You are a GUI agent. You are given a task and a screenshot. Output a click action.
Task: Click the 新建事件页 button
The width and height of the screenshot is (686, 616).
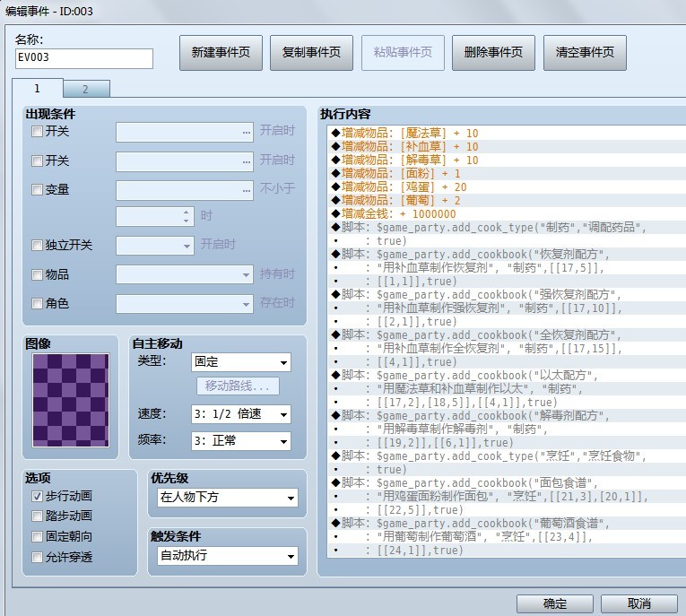(221, 53)
